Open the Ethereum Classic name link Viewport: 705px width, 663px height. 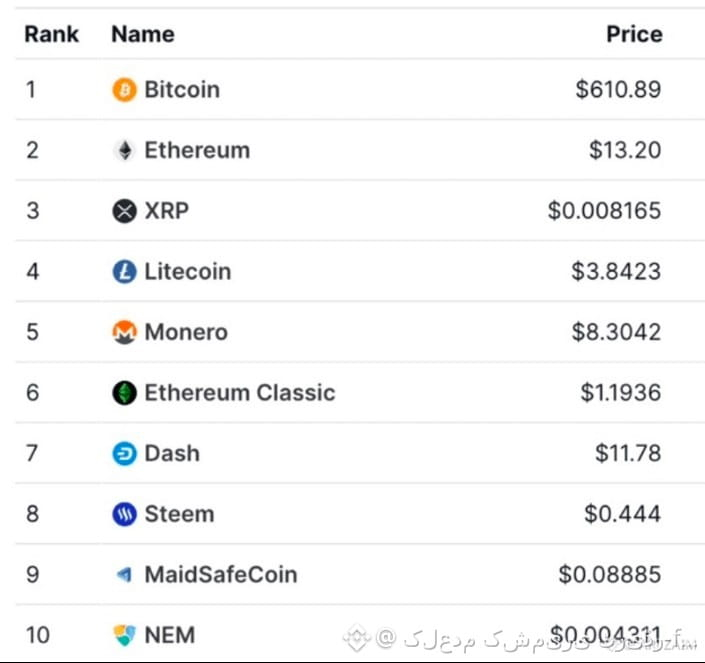[x=240, y=393]
